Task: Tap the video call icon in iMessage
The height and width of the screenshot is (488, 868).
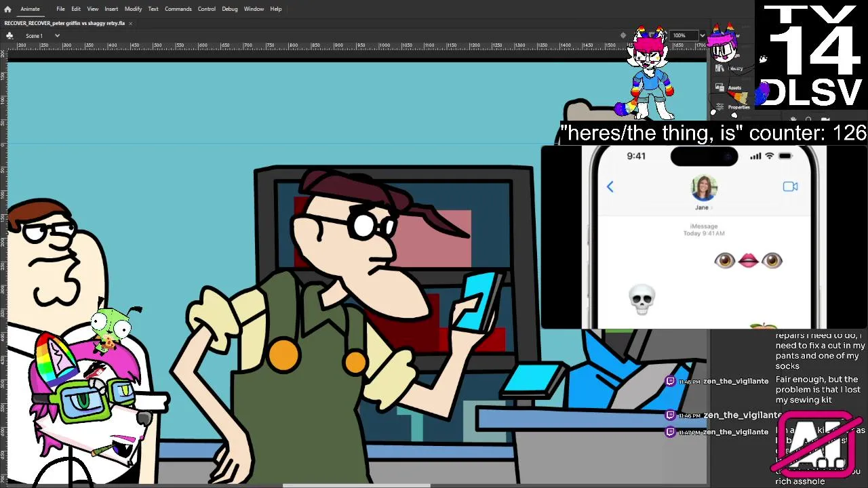Action: pos(790,186)
